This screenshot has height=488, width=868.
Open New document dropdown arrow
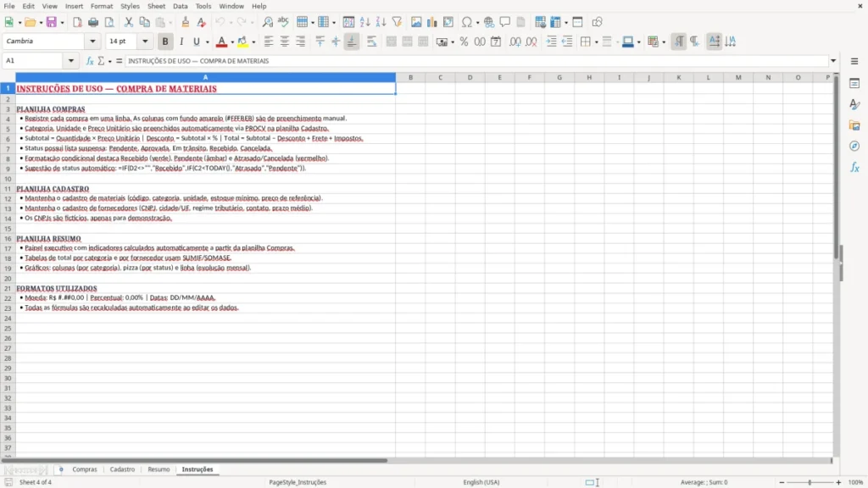(x=19, y=23)
